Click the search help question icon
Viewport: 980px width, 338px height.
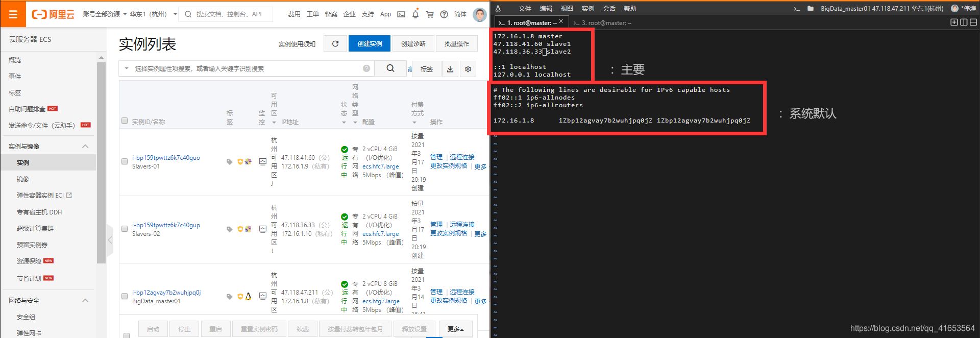point(366,68)
